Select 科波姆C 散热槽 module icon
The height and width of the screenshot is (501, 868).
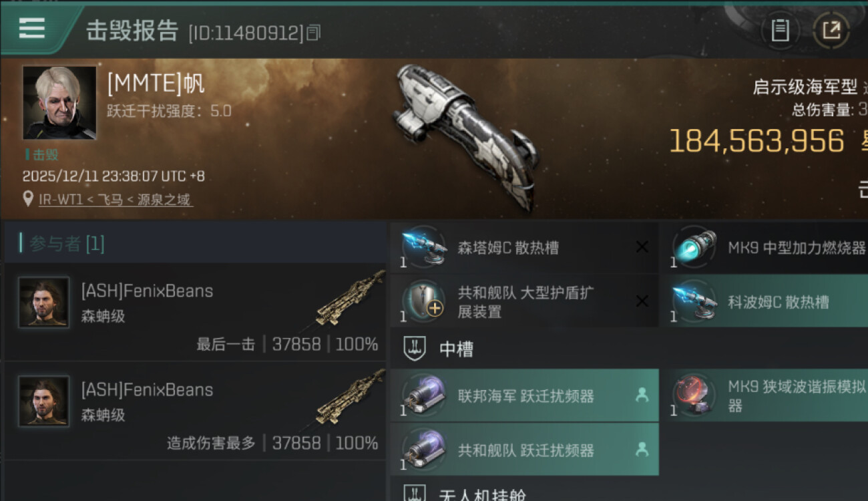click(693, 301)
